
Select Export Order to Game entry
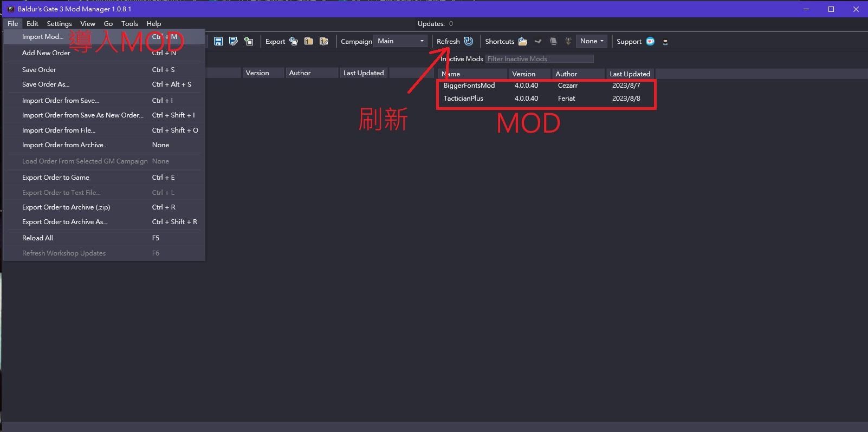tap(104, 178)
